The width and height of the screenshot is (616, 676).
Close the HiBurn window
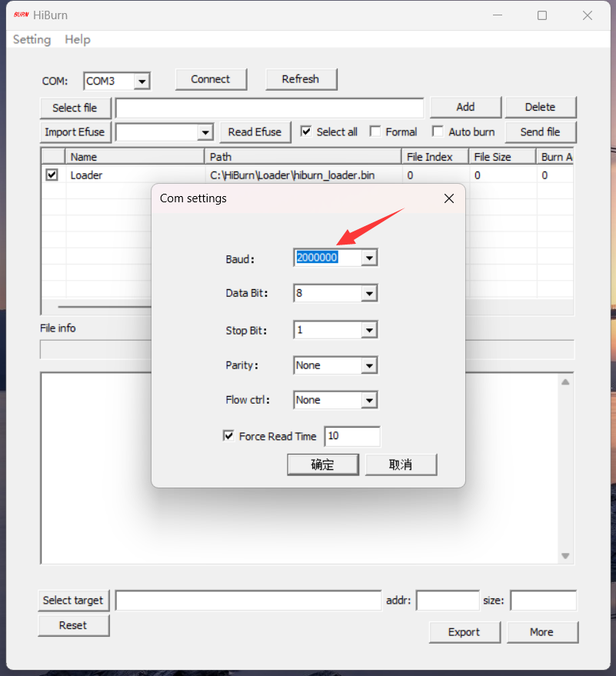click(588, 15)
